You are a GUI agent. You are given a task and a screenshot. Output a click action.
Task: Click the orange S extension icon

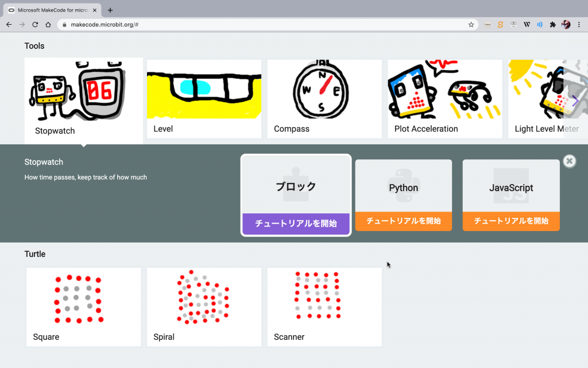click(500, 25)
